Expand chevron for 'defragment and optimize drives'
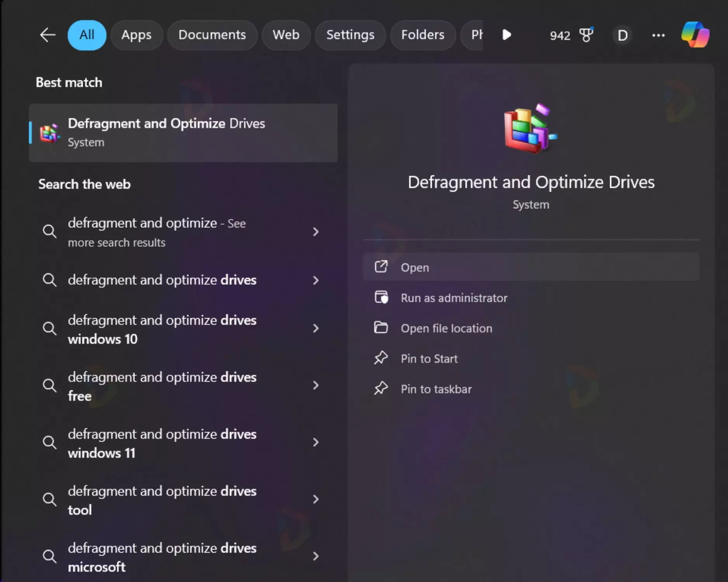This screenshot has height=582, width=728. [316, 280]
